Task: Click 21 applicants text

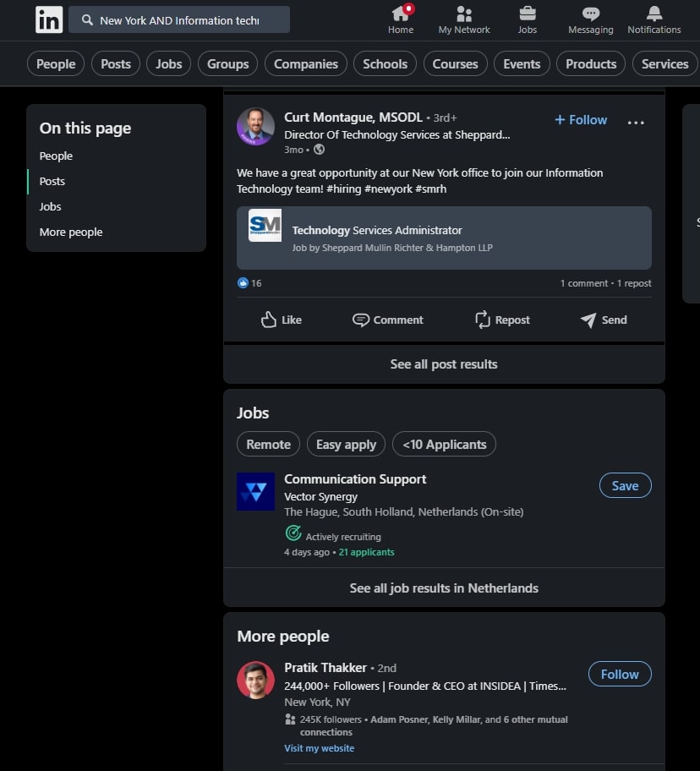Action: [366, 552]
